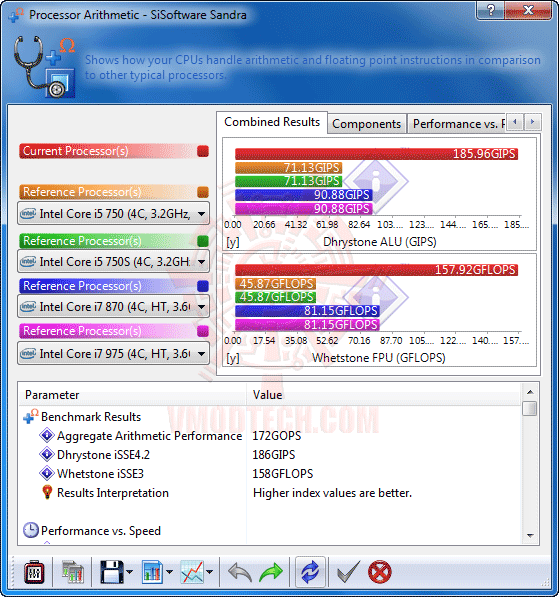Click the blue refresh results icon
Image resolution: width=559 pixels, height=597 pixels.
pyautogui.click(x=310, y=572)
